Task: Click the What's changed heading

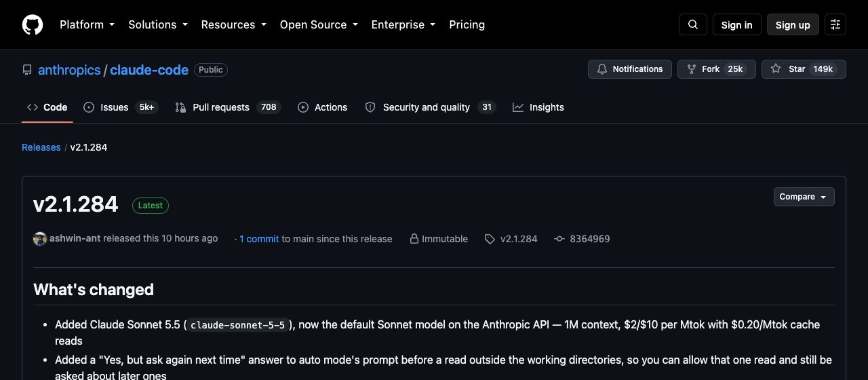Action: click(x=94, y=290)
